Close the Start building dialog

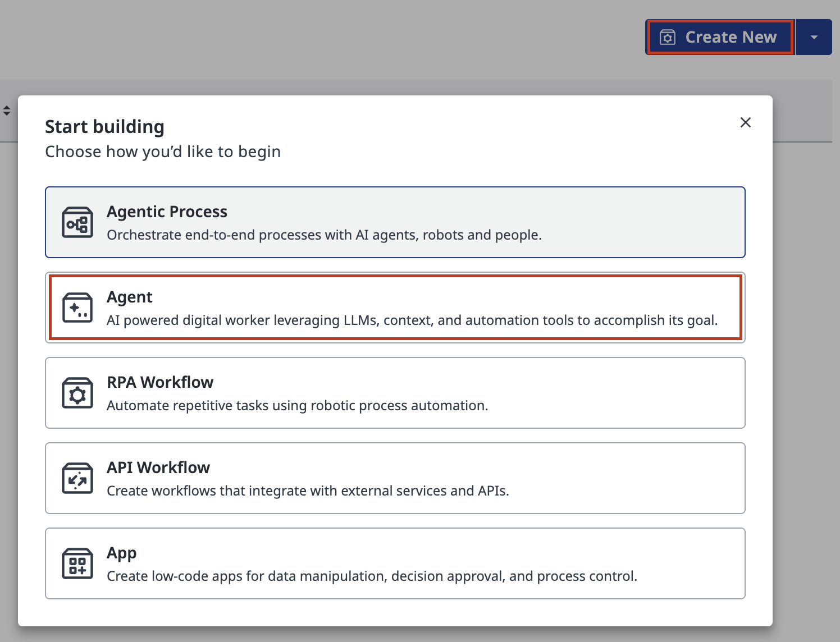(746, 122)
